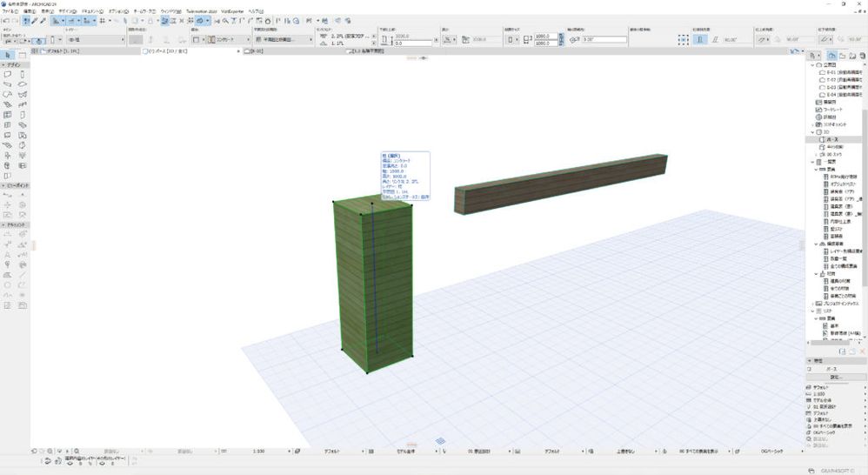868x475 pixels.
Task: Click the Text tool (A) icon
Action: click(8, 253)
